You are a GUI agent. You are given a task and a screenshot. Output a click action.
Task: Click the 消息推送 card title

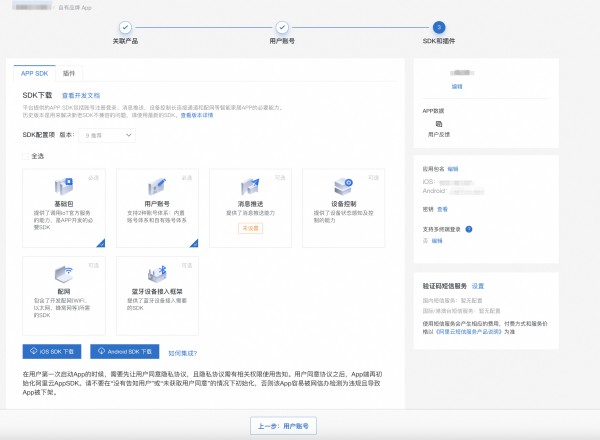250,204
